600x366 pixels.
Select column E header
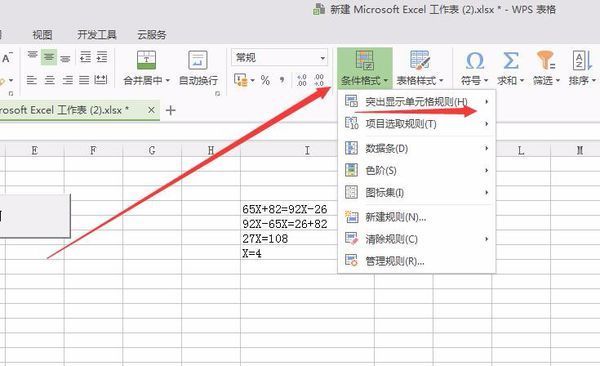point(34,150)
